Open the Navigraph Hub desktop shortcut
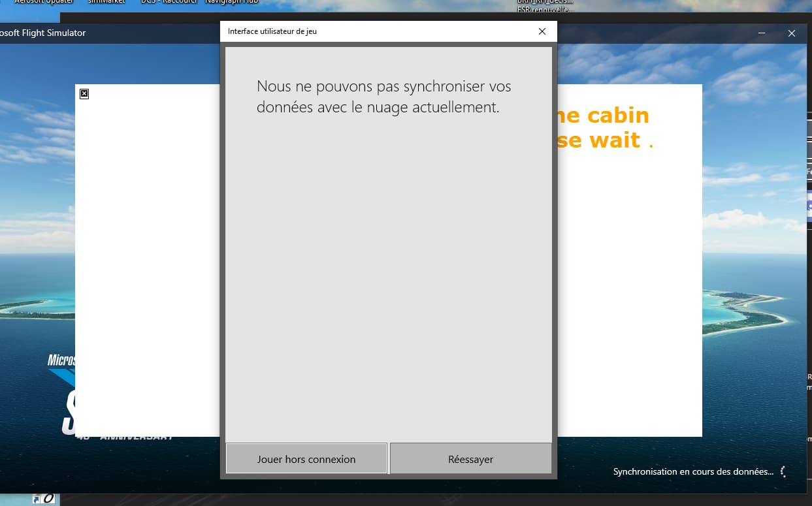Image resolution: width=812 pixels, height=506 pixels. click(231, 2)
